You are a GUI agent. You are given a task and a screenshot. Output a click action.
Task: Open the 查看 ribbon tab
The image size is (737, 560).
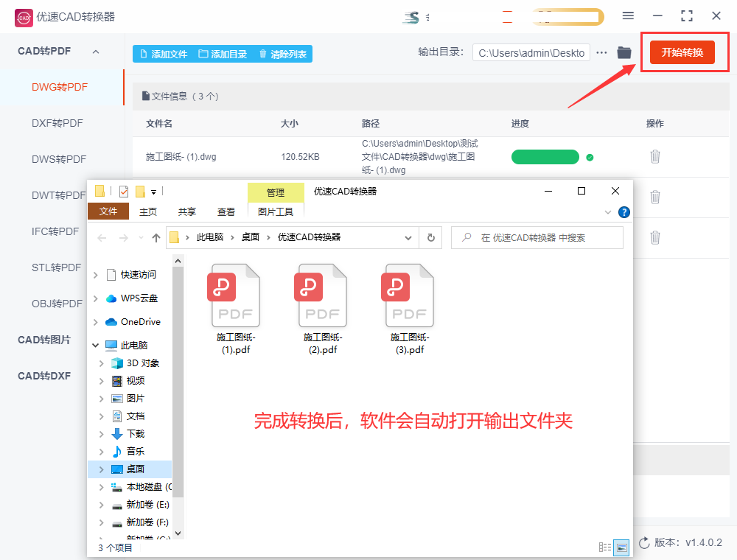coord(226,212)
